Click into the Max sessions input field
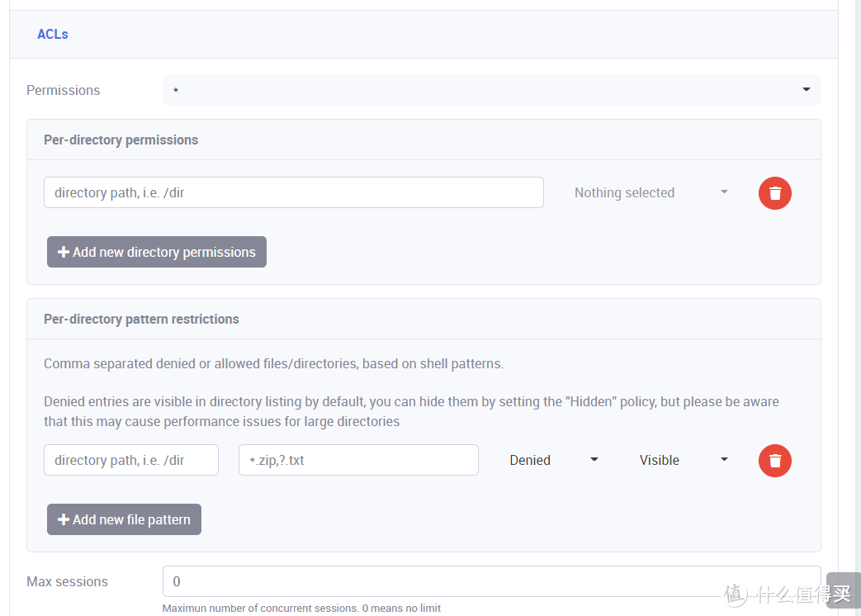 pyautogui.click(x=491, y=581)
